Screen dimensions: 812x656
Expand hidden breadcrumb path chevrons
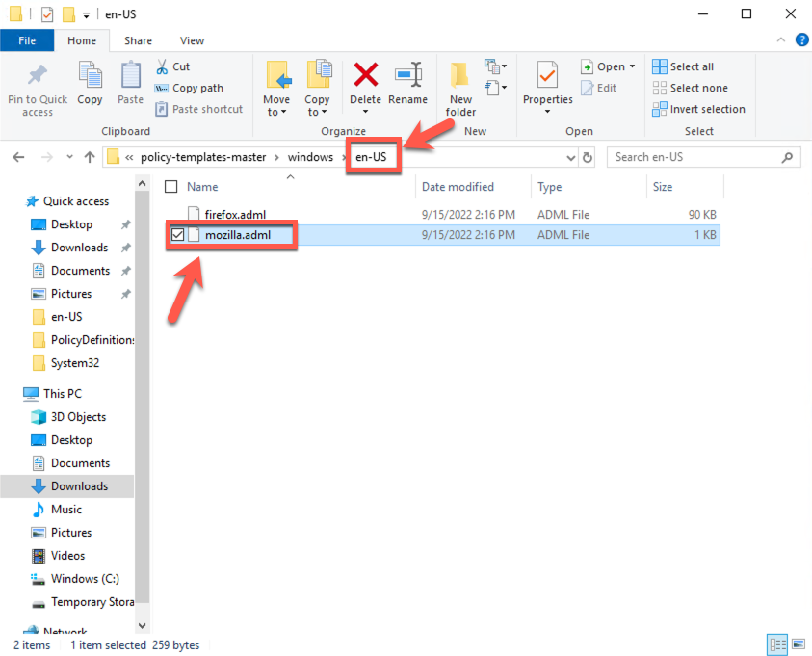(x=129, y=157)
